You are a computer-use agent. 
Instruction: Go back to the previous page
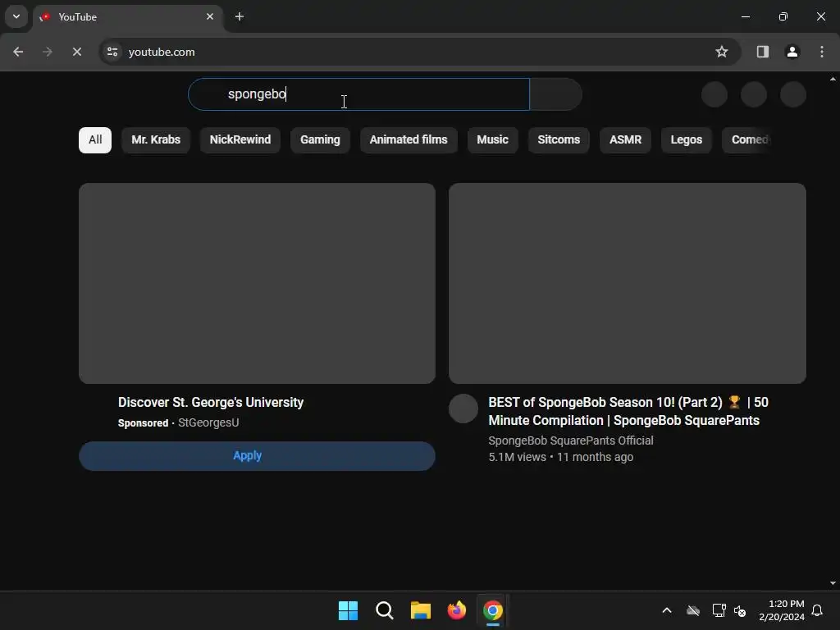pos(18,52)
